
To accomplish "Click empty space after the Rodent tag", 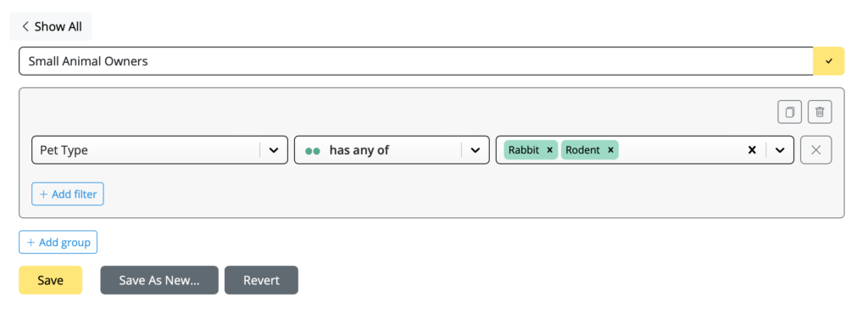I will click(x=681, y=150).
